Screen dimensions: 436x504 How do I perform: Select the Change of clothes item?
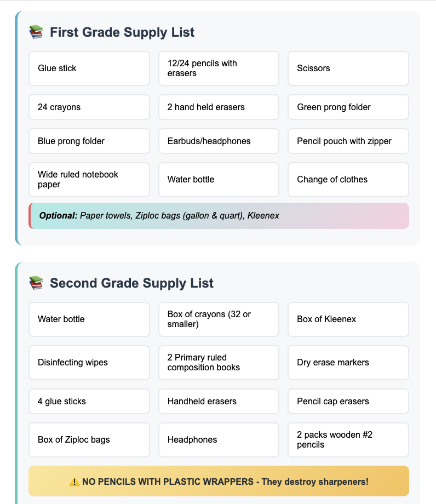[348, 180]
